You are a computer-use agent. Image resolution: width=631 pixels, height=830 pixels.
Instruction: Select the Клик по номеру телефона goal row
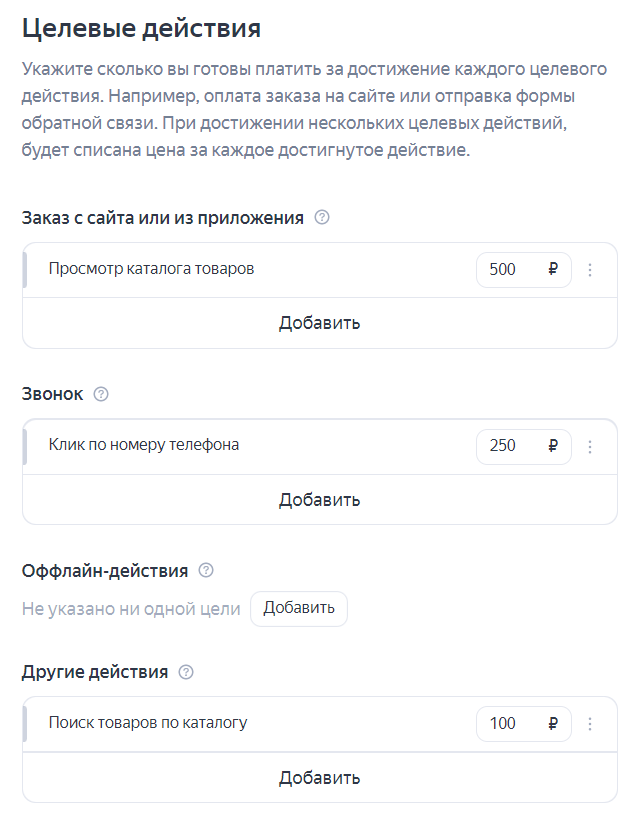coord(144,445)
